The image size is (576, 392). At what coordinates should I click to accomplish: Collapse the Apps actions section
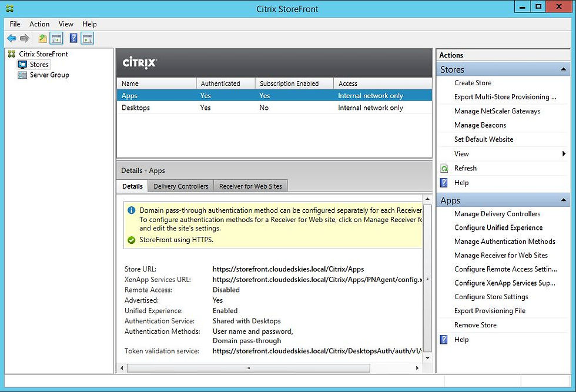563,200
